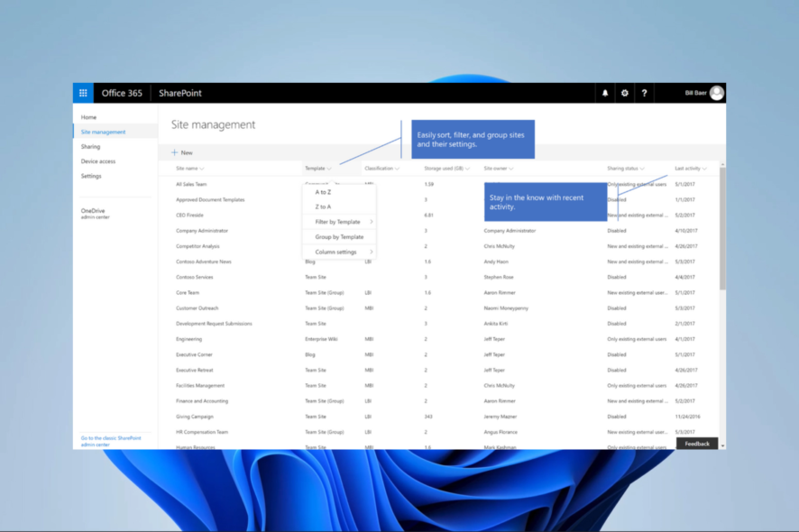This screenshot has width=799, height=532.
Task: Click the plus icon to create a New site
Action: (x=174, y=152)
